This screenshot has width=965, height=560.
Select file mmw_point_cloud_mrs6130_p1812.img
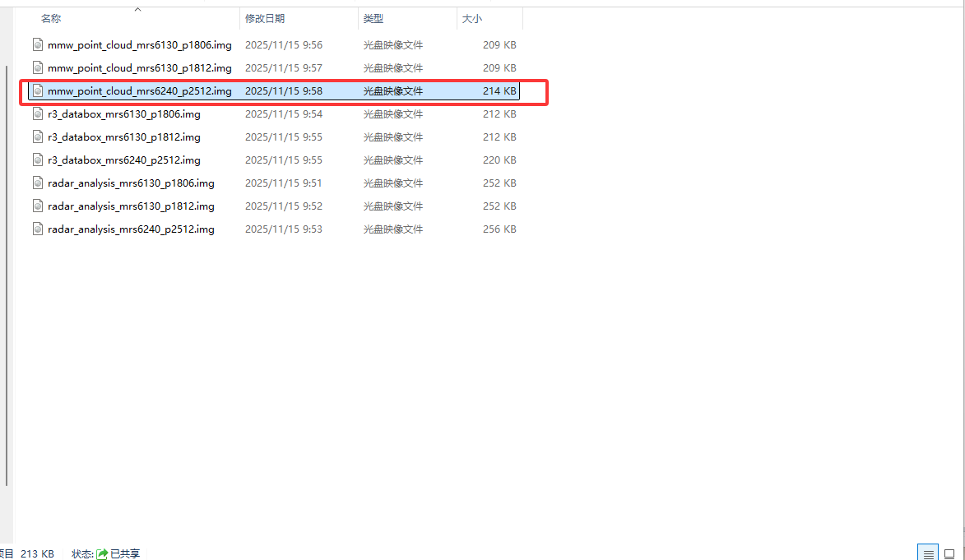[x=140, y=67]
